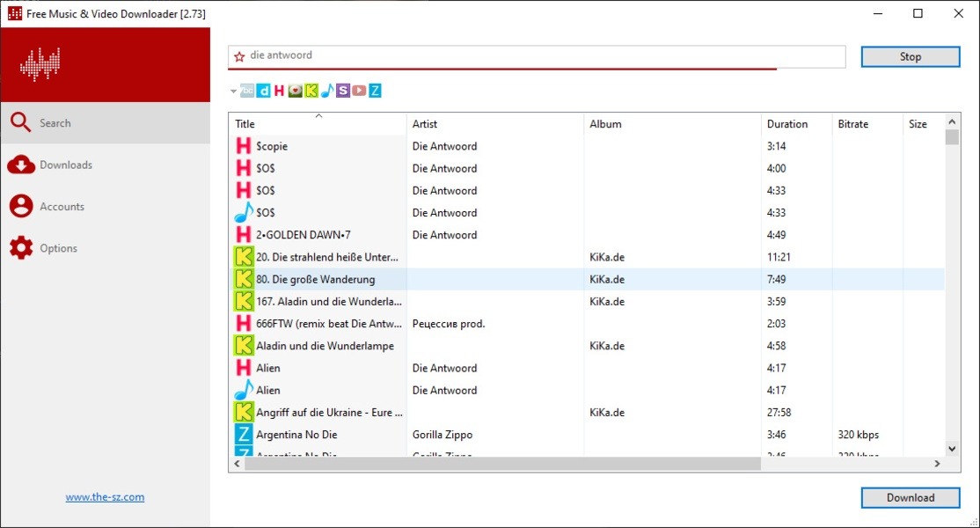Click the red star favorite icon in search box

(x=239, y=56)
